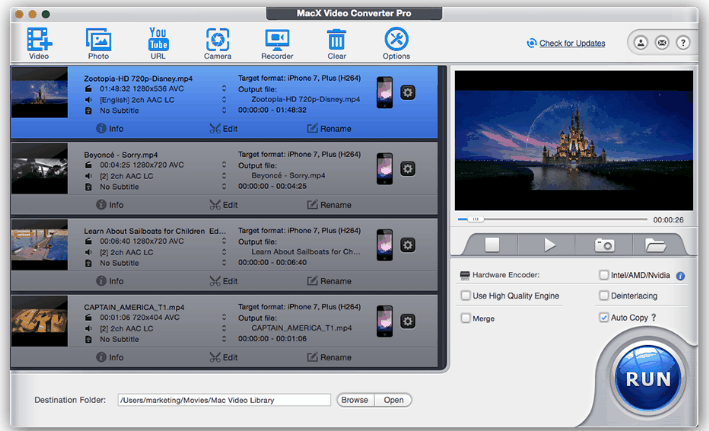This screenshot has height=431, width=709.
Task: Clear the video list
Action: (x=336, y=43)
